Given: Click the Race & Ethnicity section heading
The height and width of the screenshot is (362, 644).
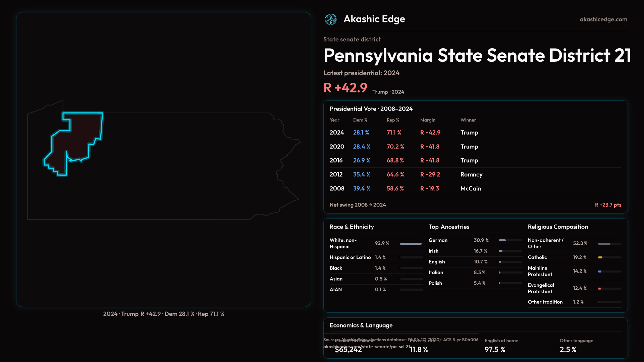Looking at the screenshot, I should (x=352, y=227).
